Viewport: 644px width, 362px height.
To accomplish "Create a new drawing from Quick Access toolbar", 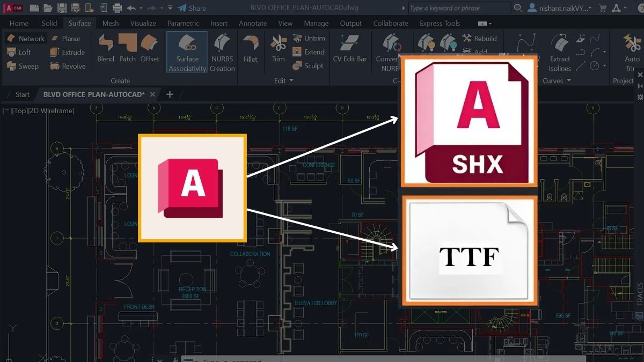I will click(x=34, y=8).
